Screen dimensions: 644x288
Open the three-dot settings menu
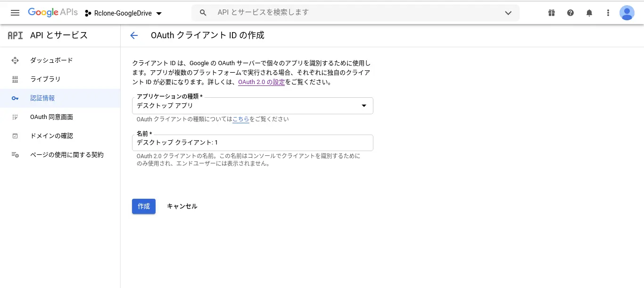(608, 13)
